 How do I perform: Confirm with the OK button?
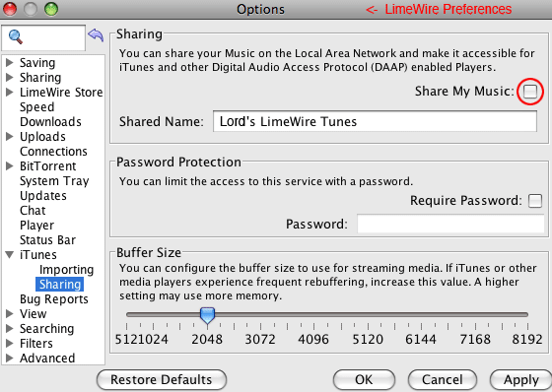click(x=364, y=379)
